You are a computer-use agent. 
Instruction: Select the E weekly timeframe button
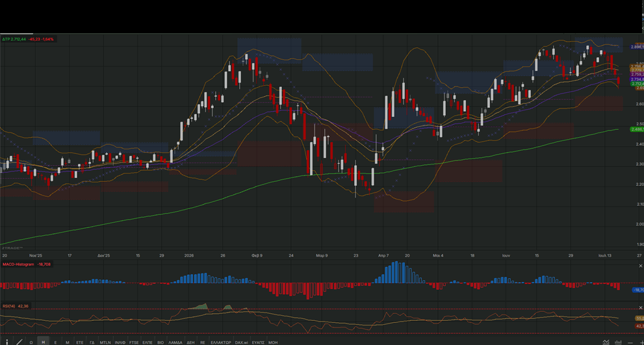[55, 342]
